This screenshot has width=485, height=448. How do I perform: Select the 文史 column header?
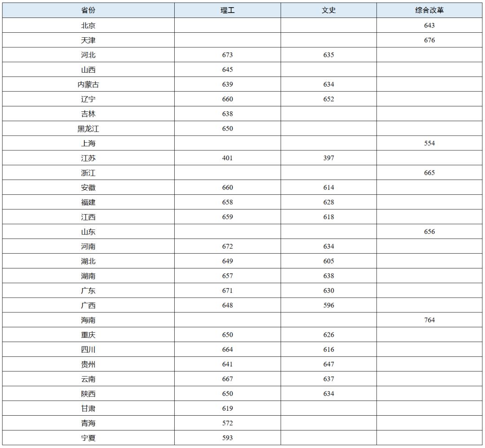(328, 10)
